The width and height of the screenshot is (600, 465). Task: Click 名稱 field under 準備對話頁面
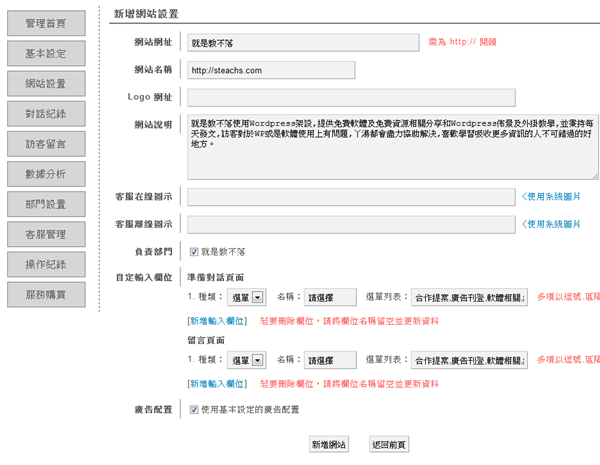pyautogui.click(x=330, y=297)
